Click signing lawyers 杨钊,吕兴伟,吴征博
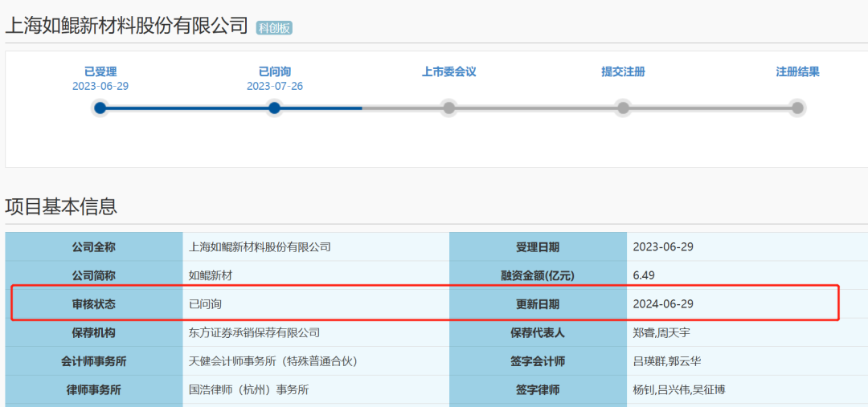Viewport: 868px width, 407px height. coord(679,390)
